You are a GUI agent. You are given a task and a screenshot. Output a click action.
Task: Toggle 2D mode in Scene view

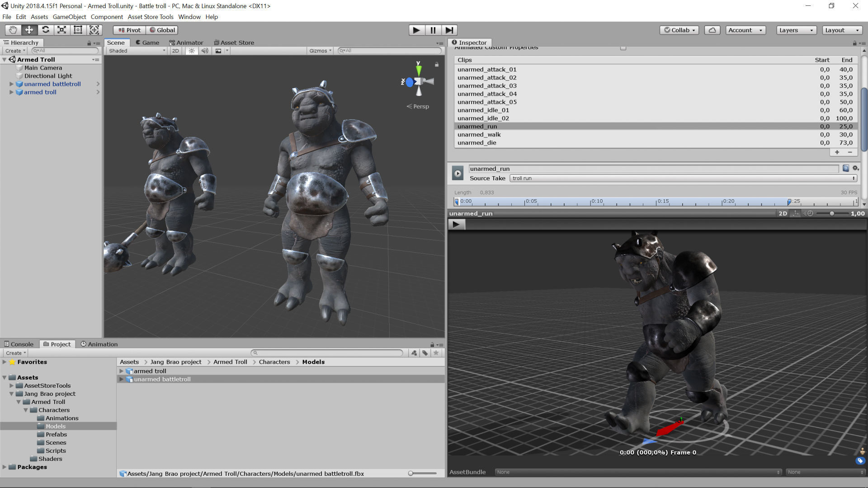pyautogui.click(x=175, y=51)
